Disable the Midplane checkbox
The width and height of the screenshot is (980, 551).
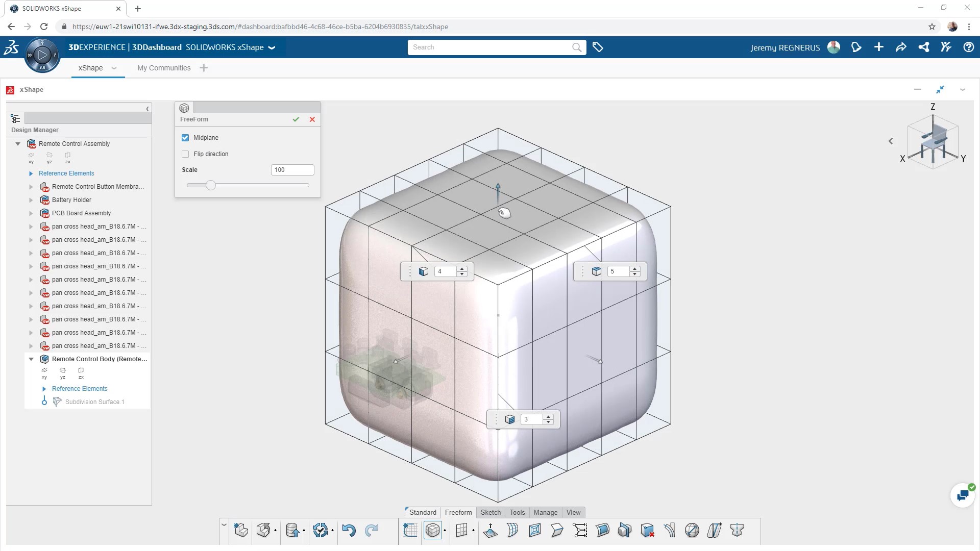[185, 137]
